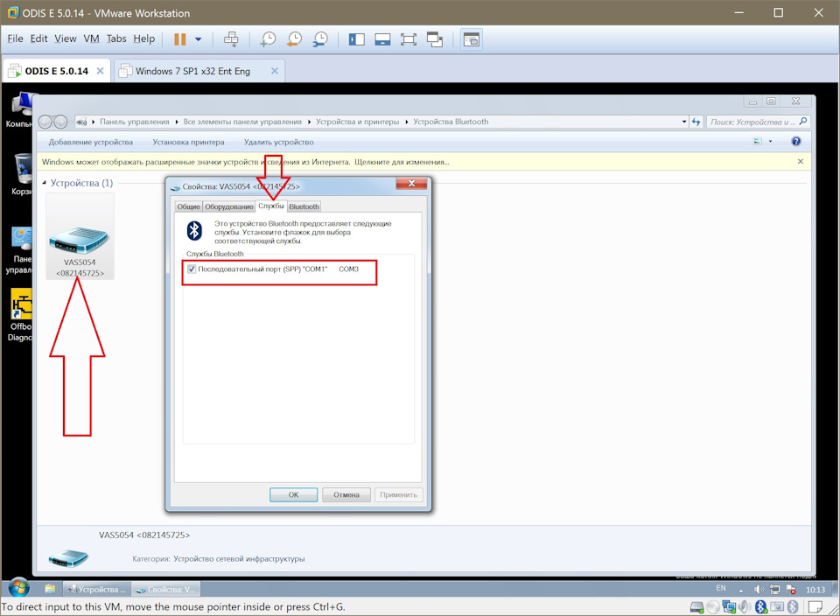The image size is (840, 616).
Task: Open the View menu
Action: (x=66, y=38)
